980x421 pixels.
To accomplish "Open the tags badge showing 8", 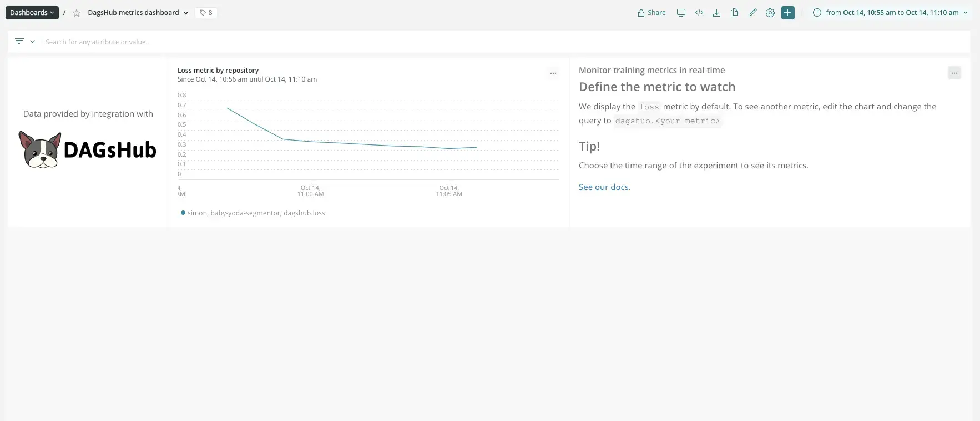I will [206, 13].
